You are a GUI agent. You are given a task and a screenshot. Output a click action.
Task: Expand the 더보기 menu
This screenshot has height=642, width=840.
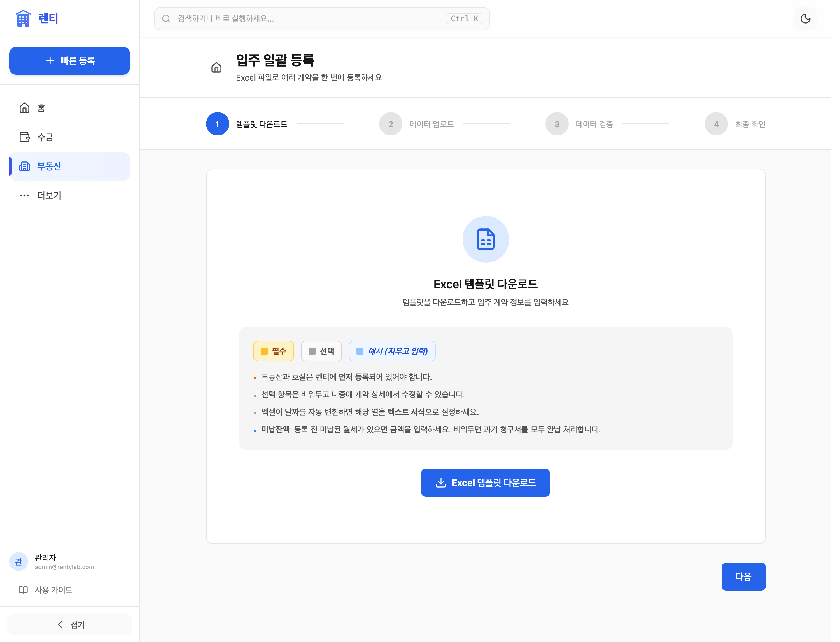point(69,195)
